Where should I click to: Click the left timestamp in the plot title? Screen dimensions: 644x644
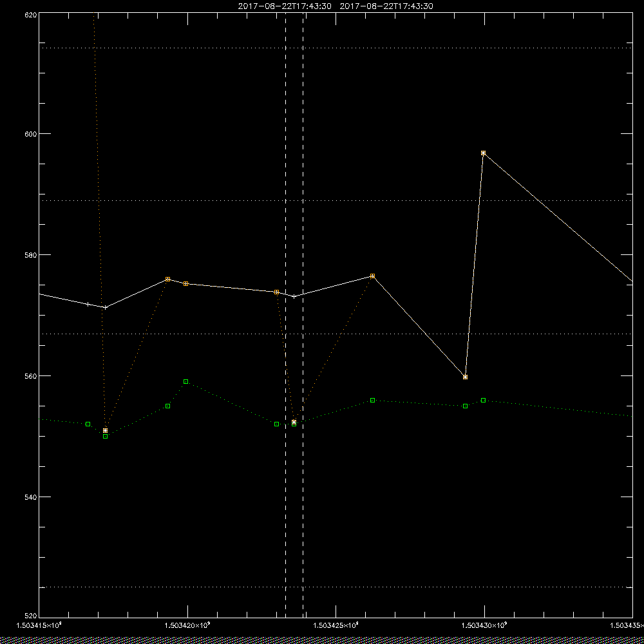(285, 6)
